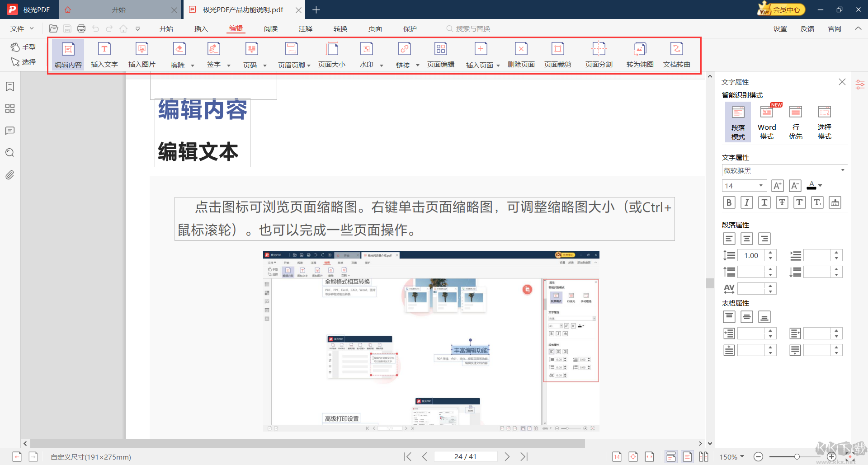Click the 插入图片 insert image tool
The width and height of the screenshot is (868, 465).
coord(142,55)
